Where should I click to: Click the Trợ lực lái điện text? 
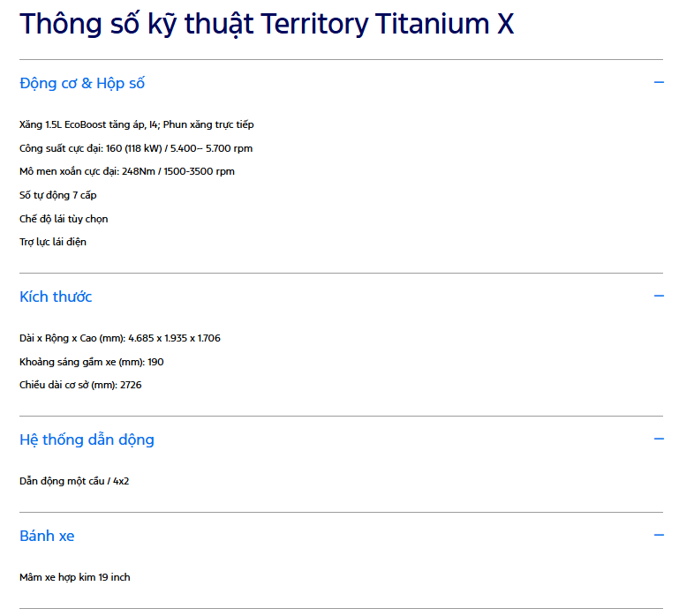tap(53, 242)
